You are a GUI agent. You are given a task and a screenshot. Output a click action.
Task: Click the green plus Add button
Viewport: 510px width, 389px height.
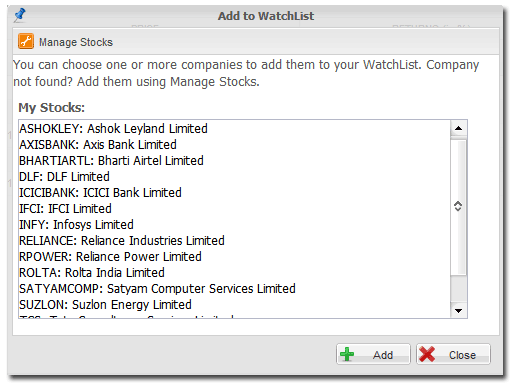(373, 354)
